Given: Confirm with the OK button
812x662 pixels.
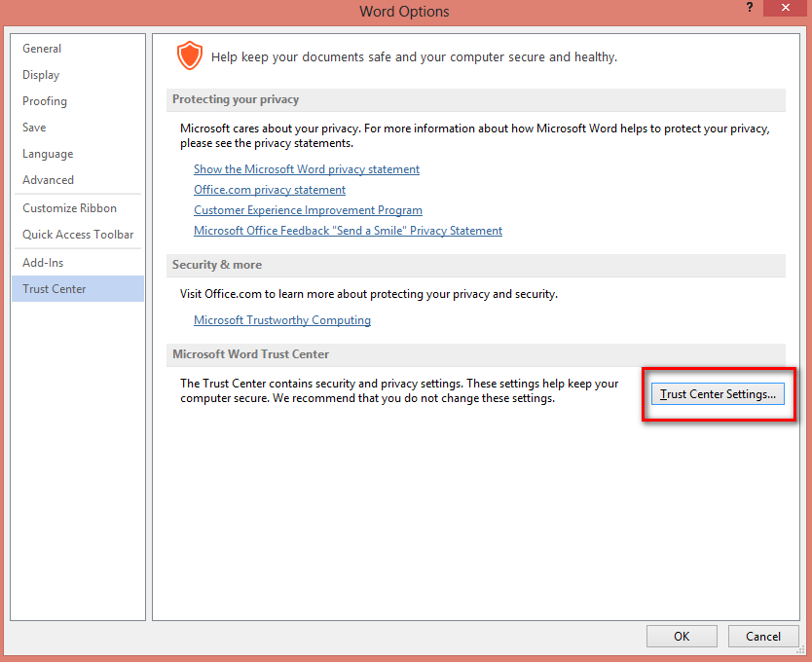Looking at the screenshot, I should tap(682, 637).
